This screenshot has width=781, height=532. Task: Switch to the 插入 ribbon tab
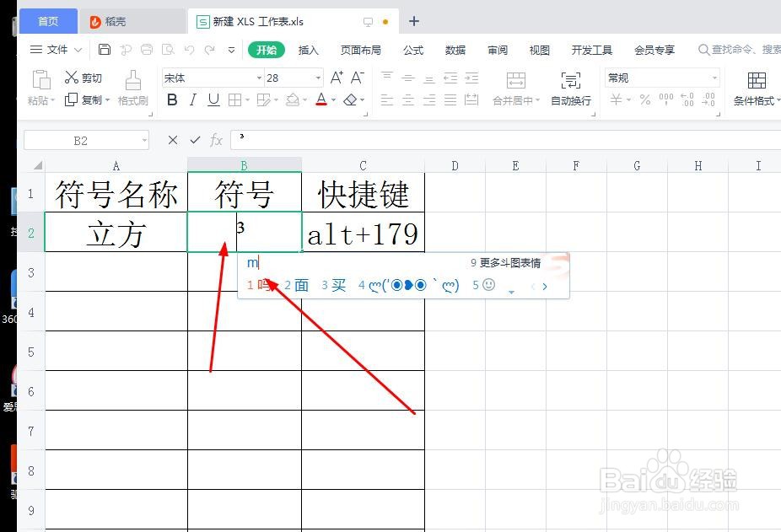[308, 50]
